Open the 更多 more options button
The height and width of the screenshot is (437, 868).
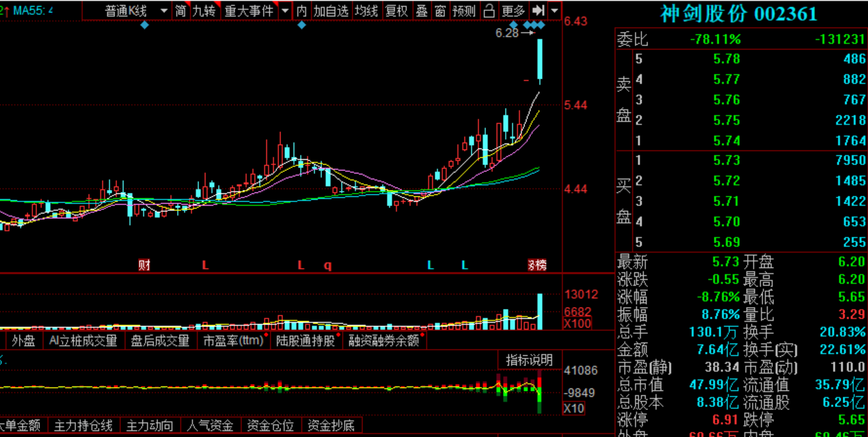[x=513, y=10]
